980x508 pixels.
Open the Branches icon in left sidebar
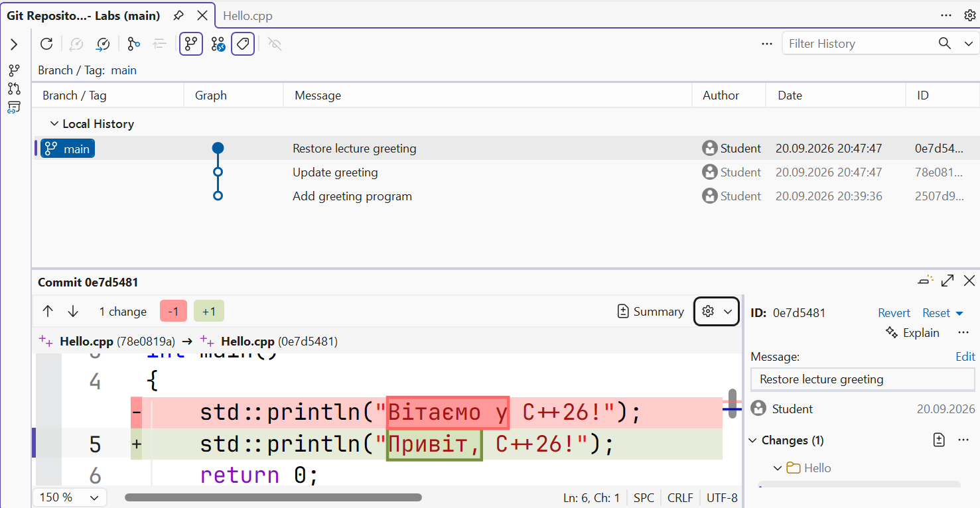[x=14, y=70]
